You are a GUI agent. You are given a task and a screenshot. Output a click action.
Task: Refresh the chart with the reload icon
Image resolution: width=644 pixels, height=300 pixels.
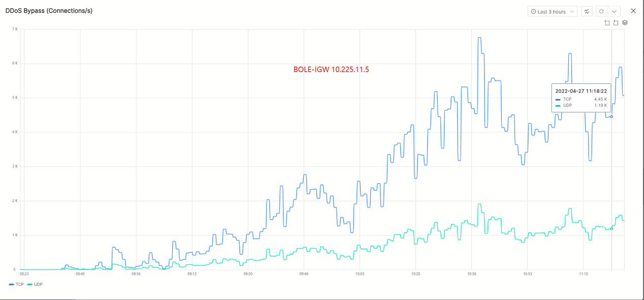(x=601, y=12)
